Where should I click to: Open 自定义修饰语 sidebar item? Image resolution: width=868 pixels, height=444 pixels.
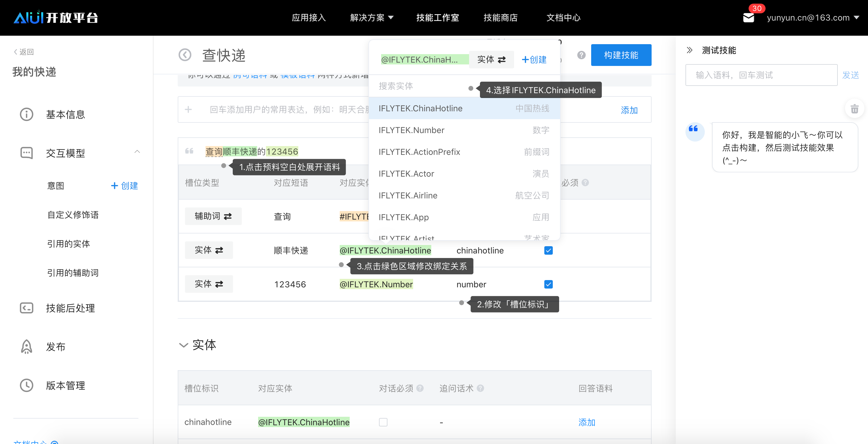[73, 215]
